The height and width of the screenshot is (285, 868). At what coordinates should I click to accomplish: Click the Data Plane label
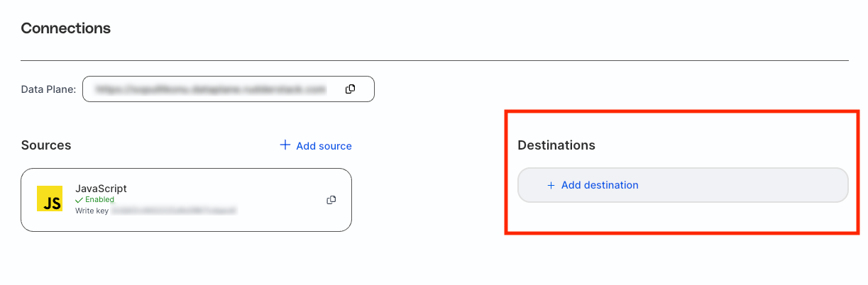point(48,89)
